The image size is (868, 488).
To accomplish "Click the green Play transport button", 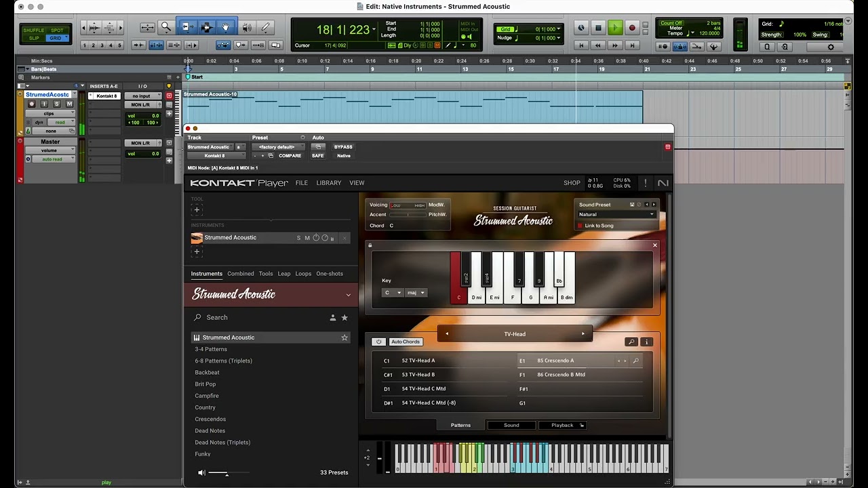I will pos(615,28).
